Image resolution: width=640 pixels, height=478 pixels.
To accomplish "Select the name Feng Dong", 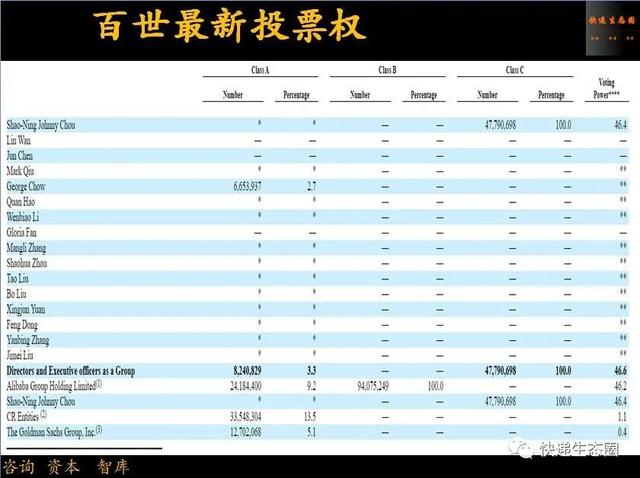I will tap(22, 325).
